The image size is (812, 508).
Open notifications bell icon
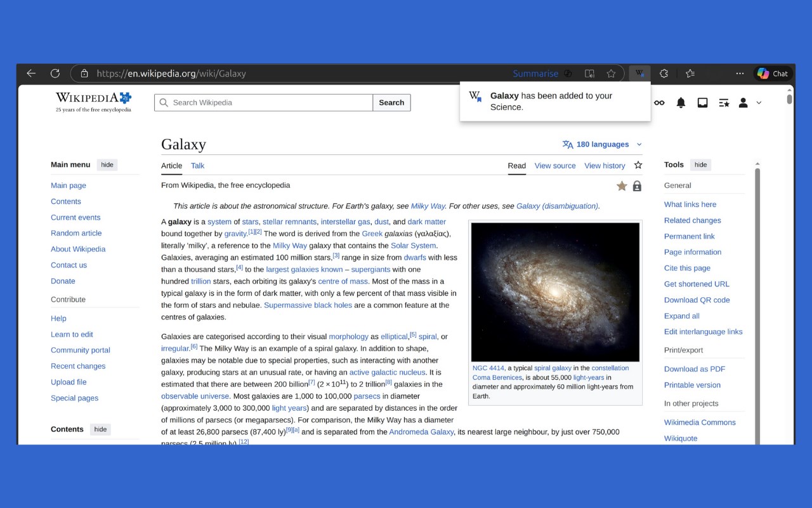681,103
